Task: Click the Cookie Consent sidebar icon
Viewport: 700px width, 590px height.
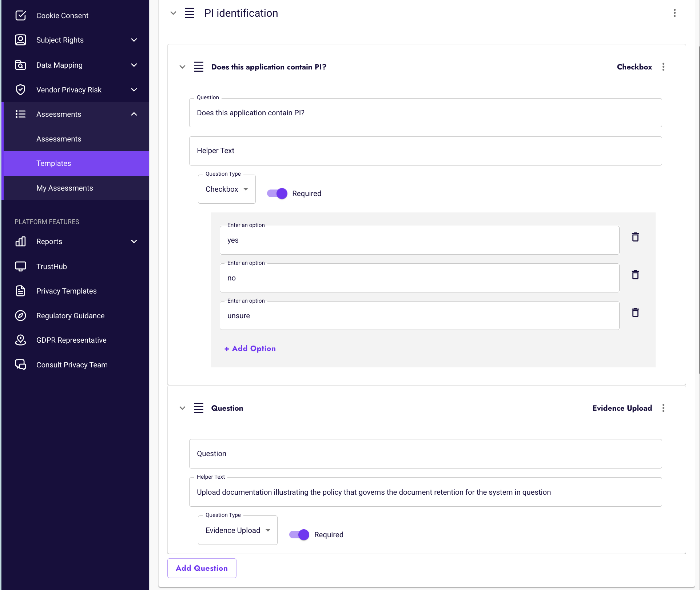Action: click(20, 15)
